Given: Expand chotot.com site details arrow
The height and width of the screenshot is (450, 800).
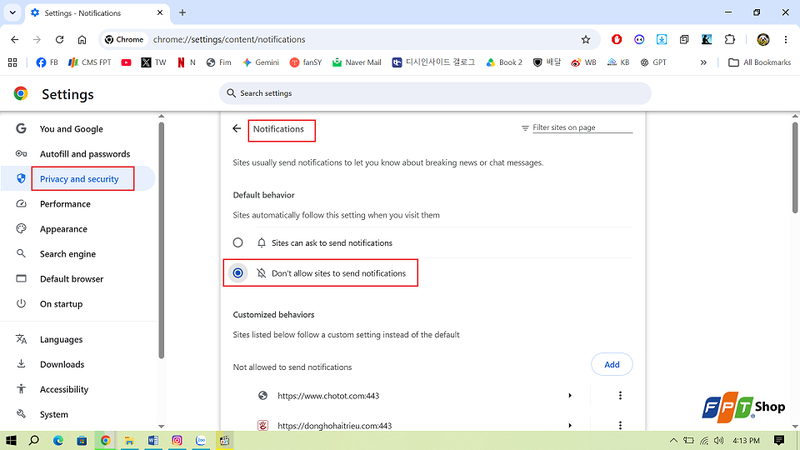Looking at the screenshot, I should (x=570, y=395).
